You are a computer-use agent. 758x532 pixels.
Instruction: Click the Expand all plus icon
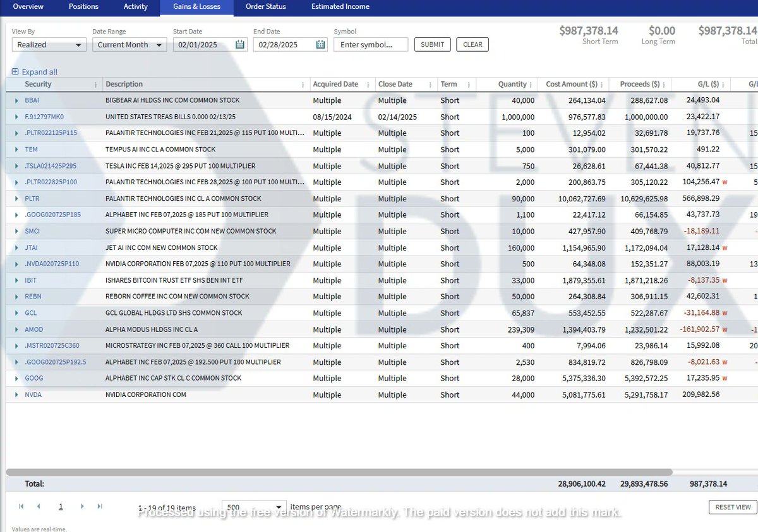(15, 72)
